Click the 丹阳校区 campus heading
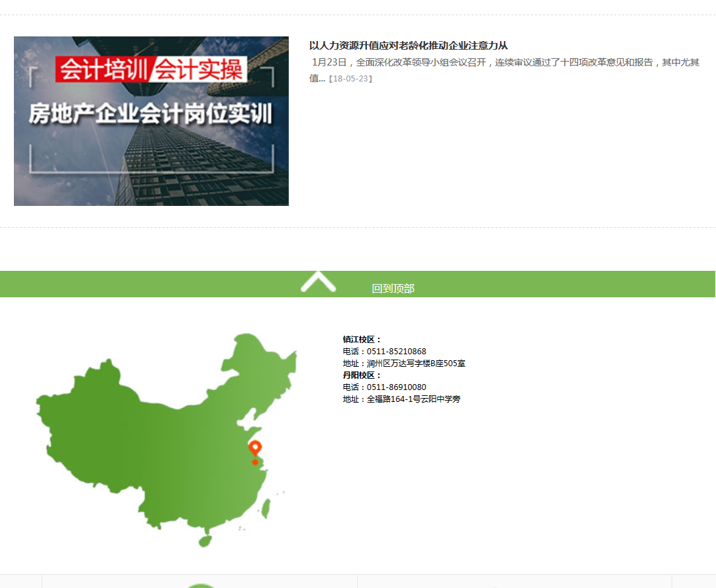This screenshot has height=588, width=716. click(x=360, y=375)
